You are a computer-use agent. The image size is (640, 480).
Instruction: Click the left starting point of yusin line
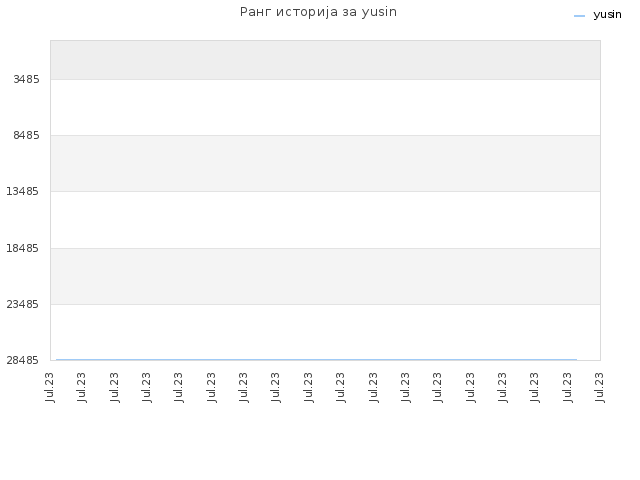[56, 360]
